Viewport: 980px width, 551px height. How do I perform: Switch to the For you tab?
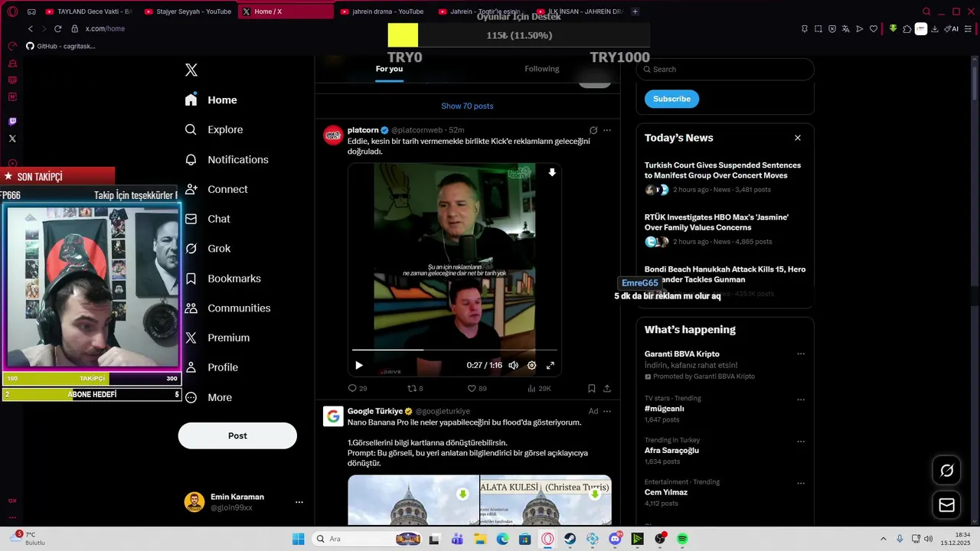pyautogui.click(x=389, y=69)
